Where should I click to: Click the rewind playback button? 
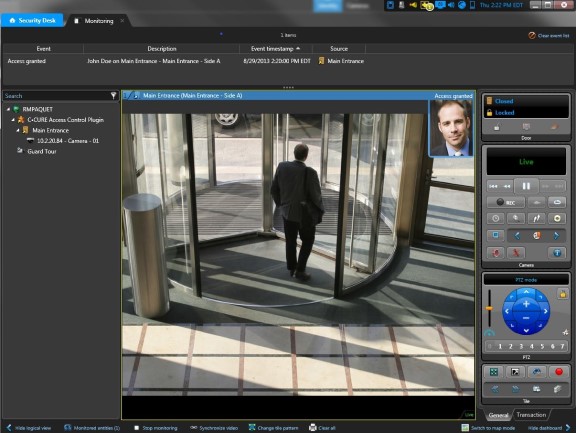coord(507,187)
